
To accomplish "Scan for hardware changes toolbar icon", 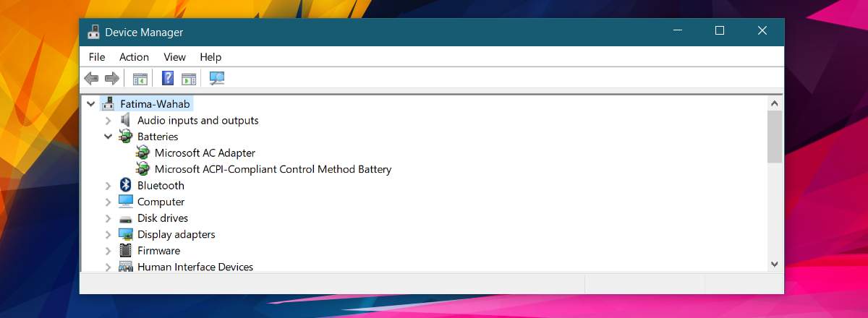I will point(217,78).
